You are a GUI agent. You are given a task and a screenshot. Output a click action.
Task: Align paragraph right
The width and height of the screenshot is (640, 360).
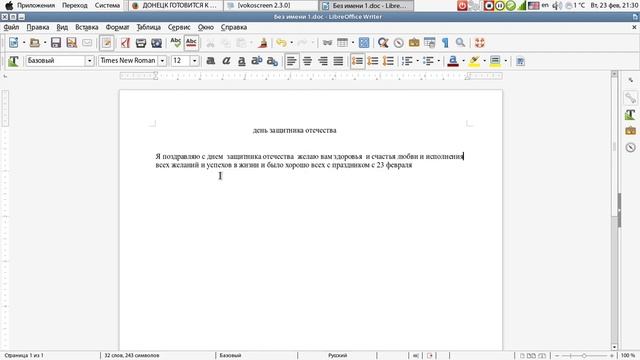pyautogui.click(x=323, y=61)
